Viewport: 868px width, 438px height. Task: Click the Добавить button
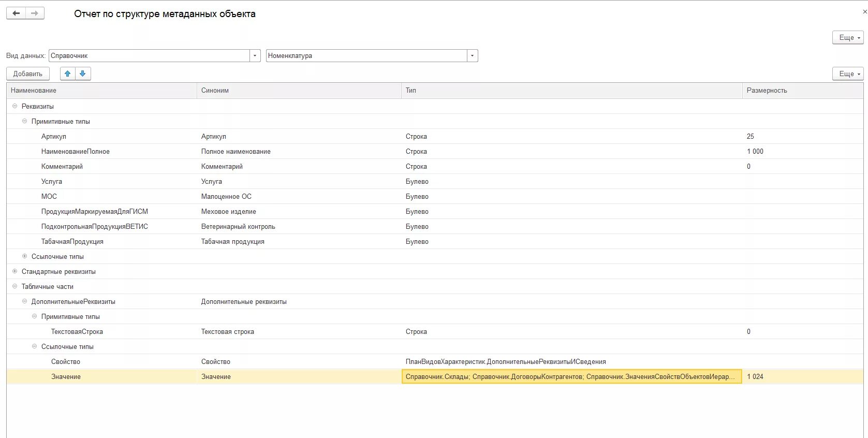click(x=28, y=74)
